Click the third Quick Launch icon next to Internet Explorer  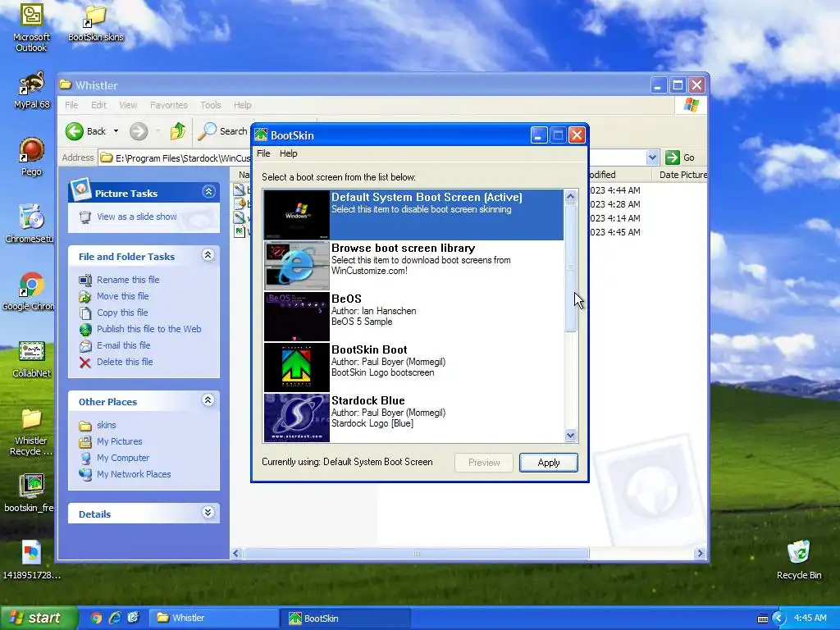coord(133,619)
